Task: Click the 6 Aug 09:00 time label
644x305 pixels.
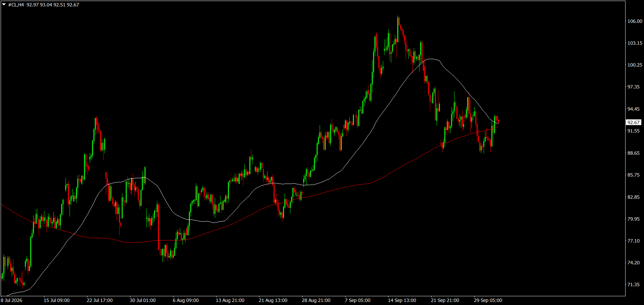Action: tap(186, 300)
